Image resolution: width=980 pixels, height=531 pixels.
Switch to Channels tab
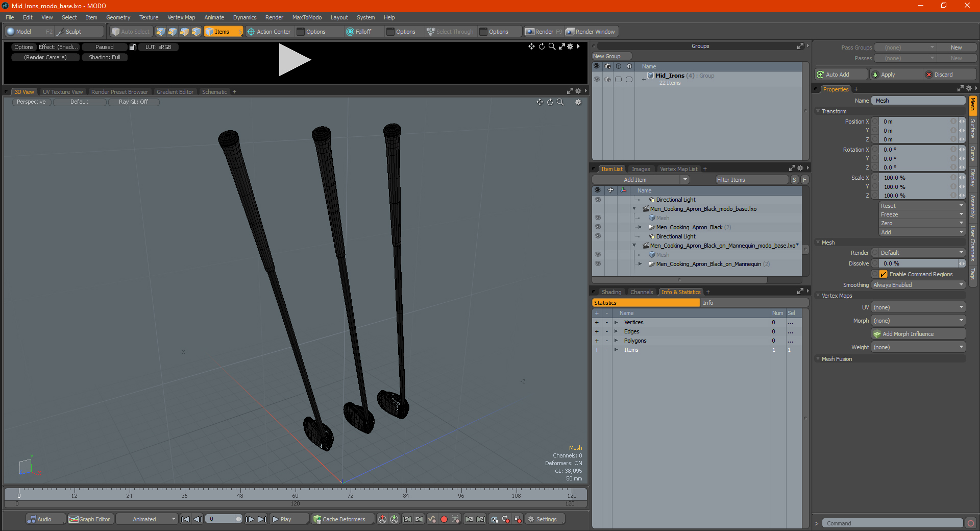pos(641,292)
